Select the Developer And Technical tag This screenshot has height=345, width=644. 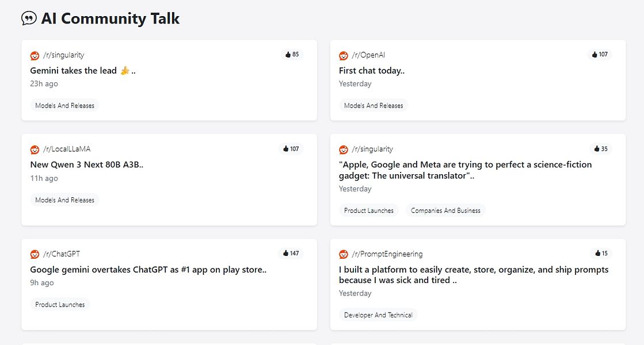point(378,315)
